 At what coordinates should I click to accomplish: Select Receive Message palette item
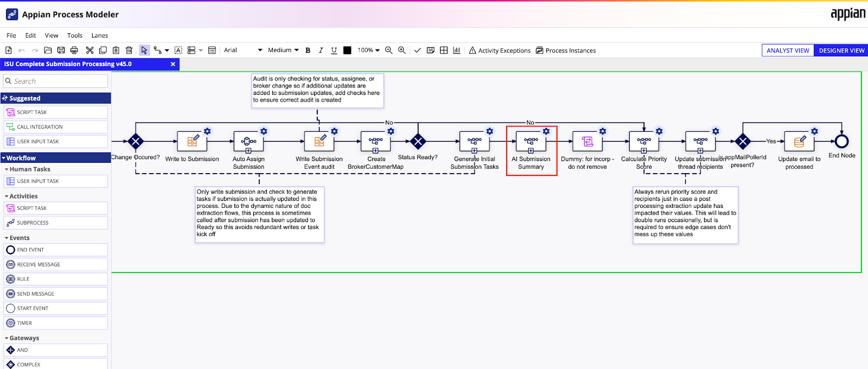pyautogui.click(x=56, y=265)
